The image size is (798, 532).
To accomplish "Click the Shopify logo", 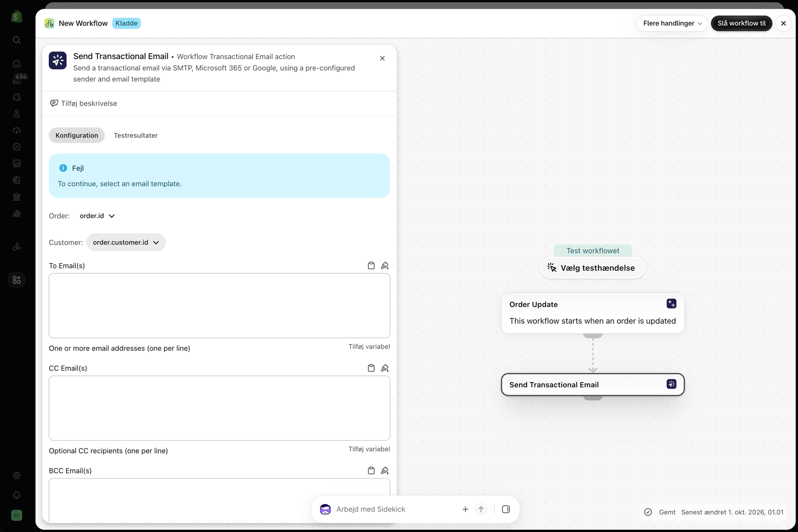I will 17,17.
